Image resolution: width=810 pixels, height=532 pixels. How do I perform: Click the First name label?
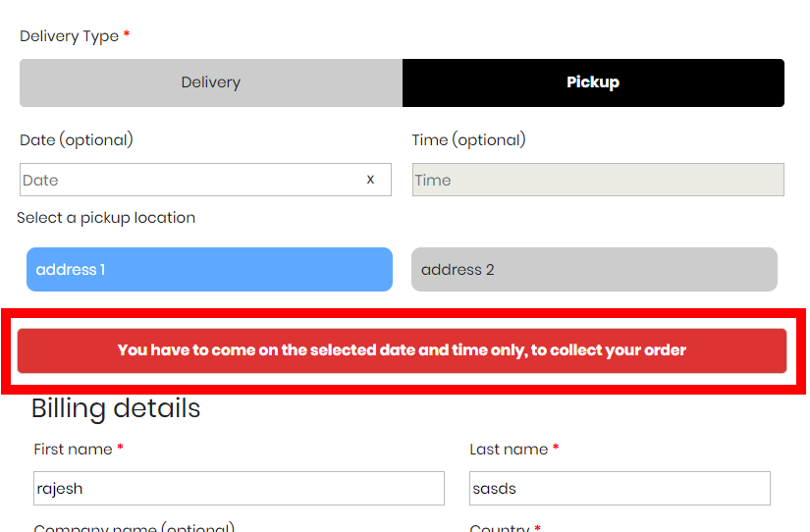[x=73, y=450]
